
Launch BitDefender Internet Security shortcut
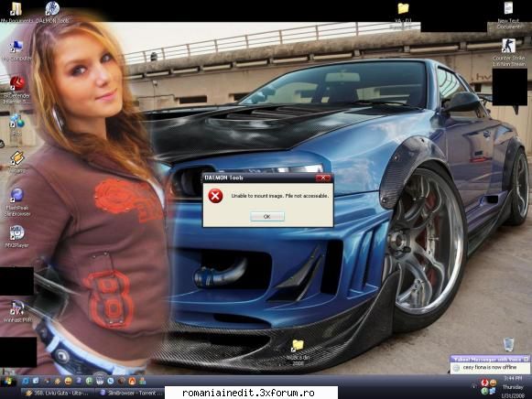16,90
